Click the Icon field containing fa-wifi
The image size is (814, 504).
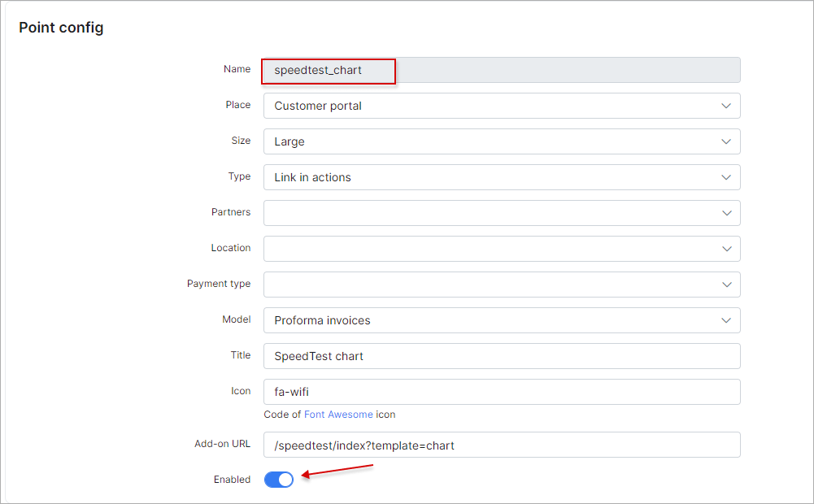[x=502, y=393]
